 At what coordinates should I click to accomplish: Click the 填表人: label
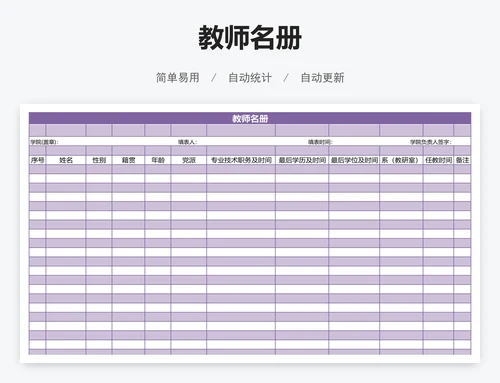tap(187, 142)
